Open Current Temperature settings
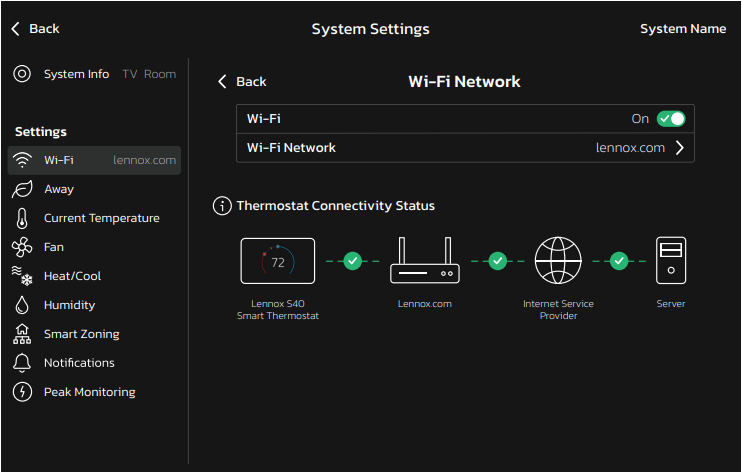742x473 pixels. 94,219
